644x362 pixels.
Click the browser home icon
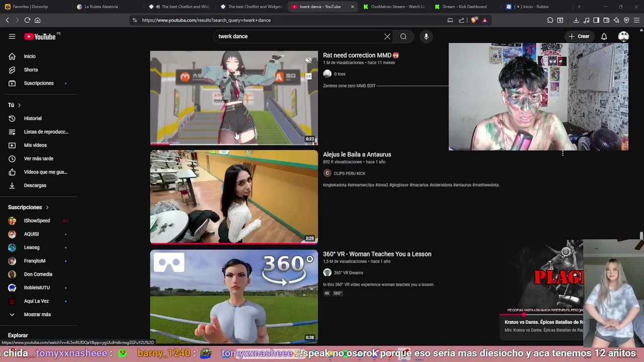[37, 20]
